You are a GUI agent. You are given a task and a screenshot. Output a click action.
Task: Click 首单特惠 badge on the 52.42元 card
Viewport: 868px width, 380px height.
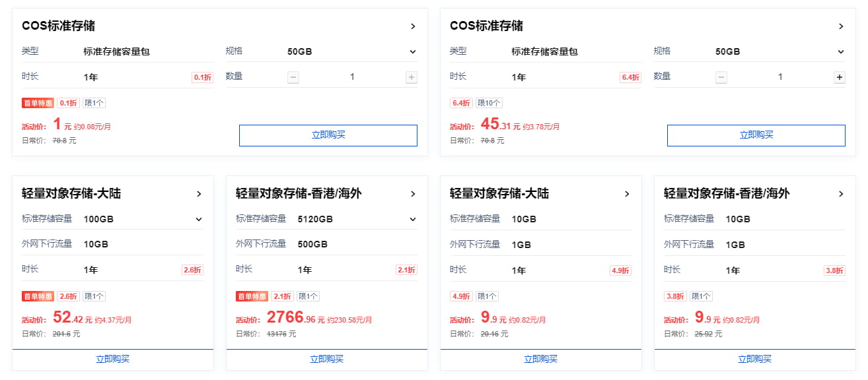[x=38, y=296]
